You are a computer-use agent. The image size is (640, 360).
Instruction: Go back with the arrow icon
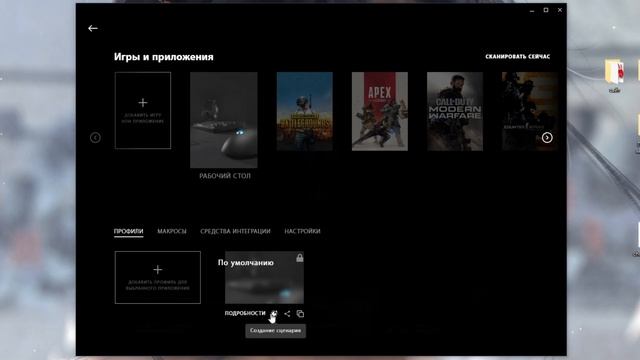click(x=93, y=28)
